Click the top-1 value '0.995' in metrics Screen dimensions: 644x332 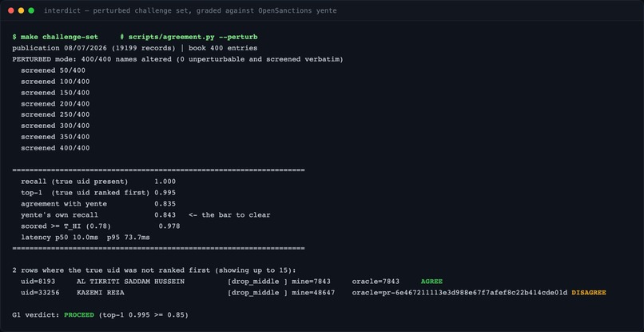coord(165,193)
